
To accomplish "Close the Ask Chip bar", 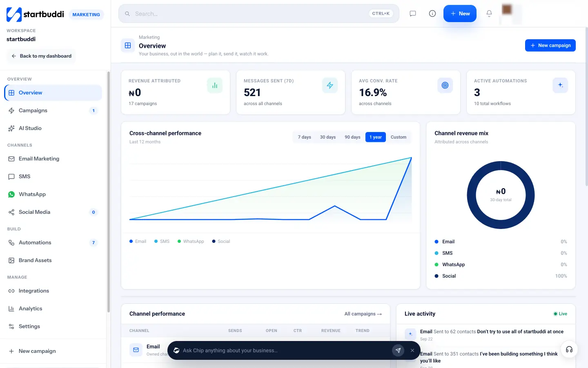I will coord(412,350).
